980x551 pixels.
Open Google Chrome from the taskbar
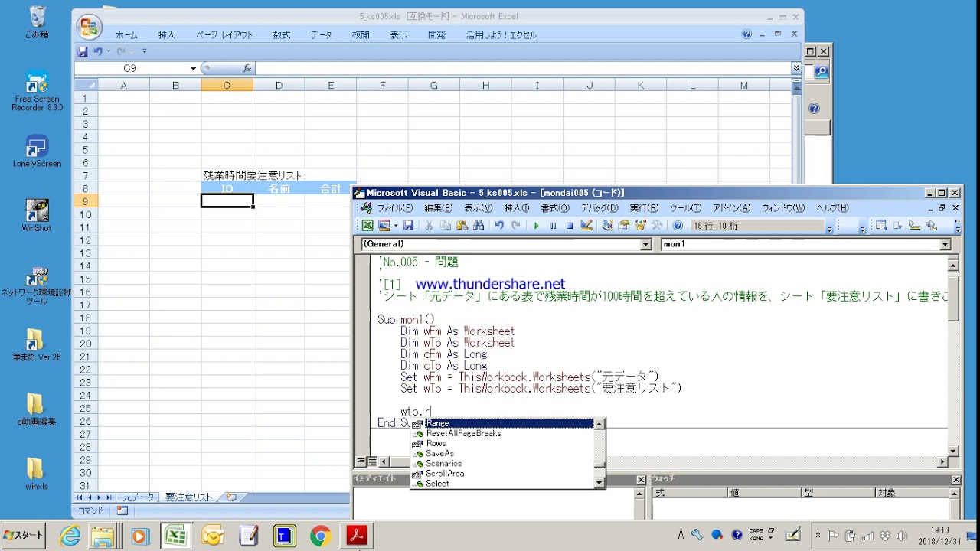320,536
